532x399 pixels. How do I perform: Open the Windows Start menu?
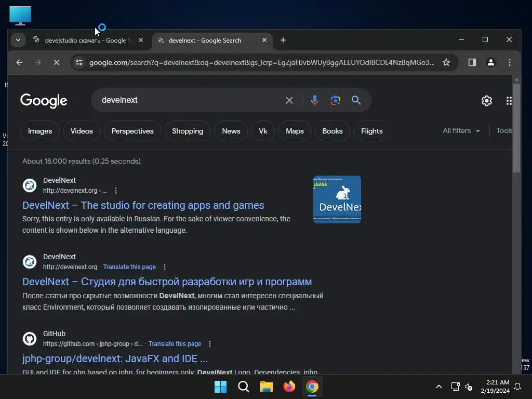[220, 387]
